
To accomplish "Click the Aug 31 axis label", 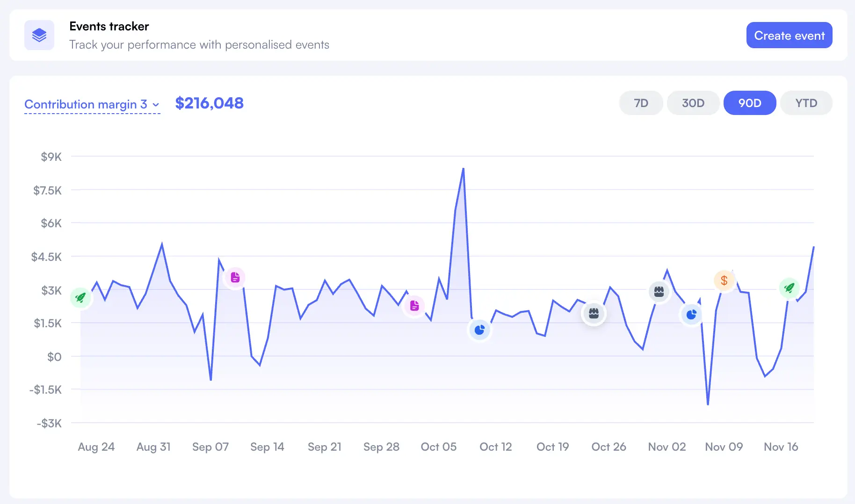I will (x=153, y=447).
